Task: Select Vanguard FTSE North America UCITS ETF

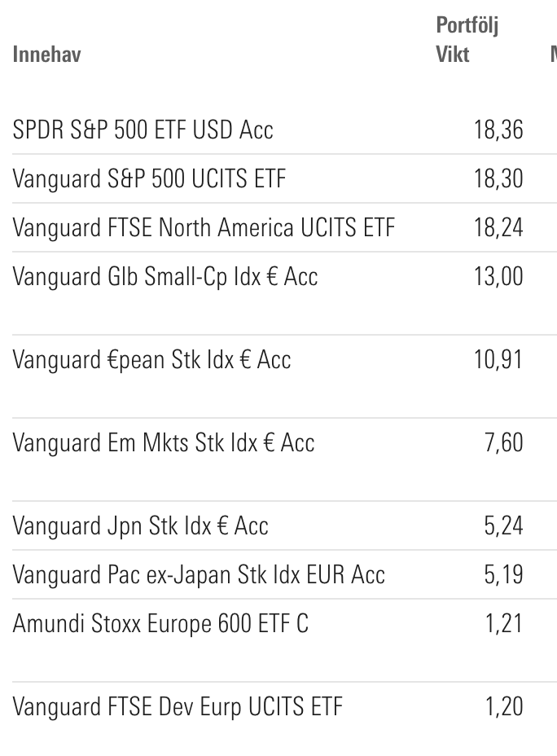Action: coord(204,227)
